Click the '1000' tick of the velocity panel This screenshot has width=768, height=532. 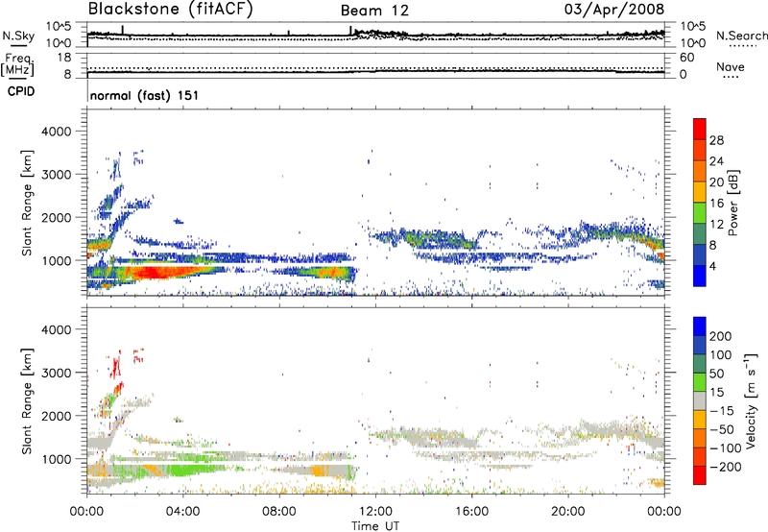point(57,459)
